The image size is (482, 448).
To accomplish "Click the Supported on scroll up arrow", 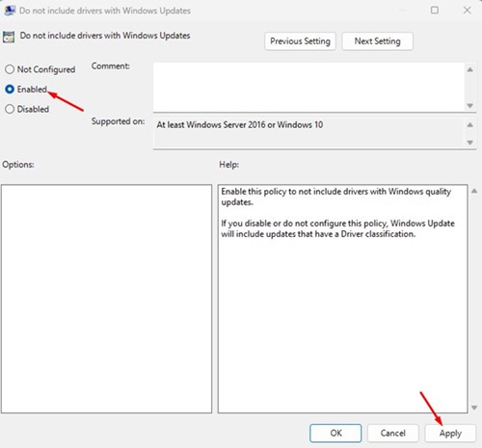I will tap(470, 125).
